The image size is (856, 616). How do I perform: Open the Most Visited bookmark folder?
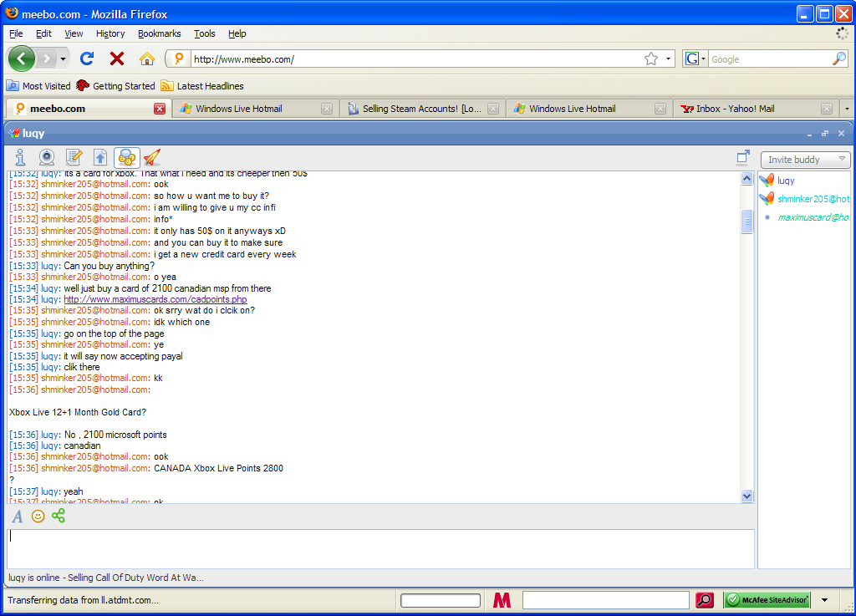tap(38, 85)
